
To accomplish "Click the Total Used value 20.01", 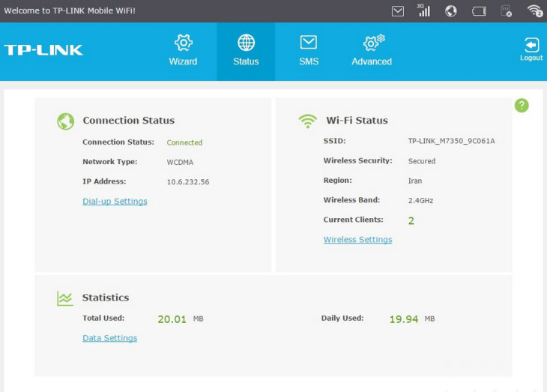I will click(x=172, y=319).
